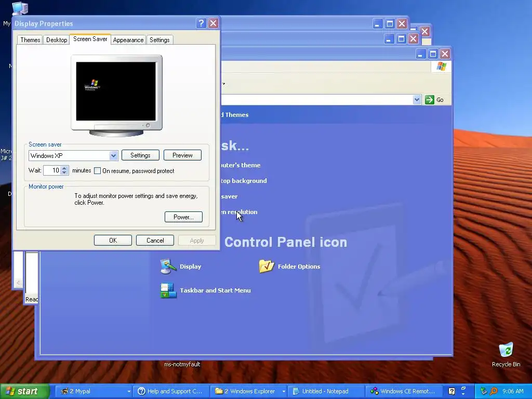Decrease the wait time with the down arrow
Screen dimensions: 532x399
pyautogui.click(x=64, y=172)
